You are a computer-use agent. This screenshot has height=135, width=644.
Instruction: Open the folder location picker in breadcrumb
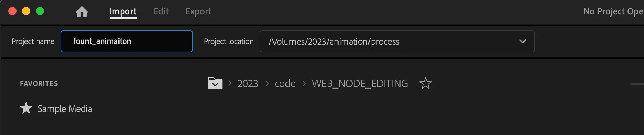(215, 83)
